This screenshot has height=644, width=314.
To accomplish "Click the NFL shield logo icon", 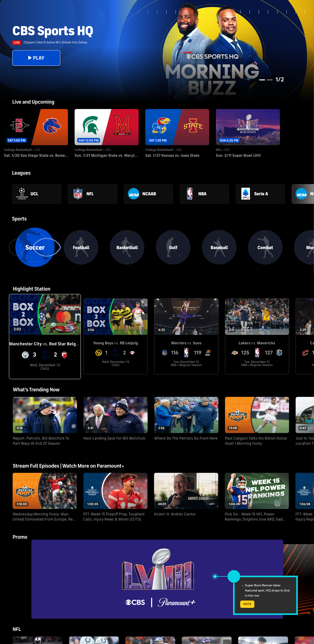I will [x=78, y=194].
